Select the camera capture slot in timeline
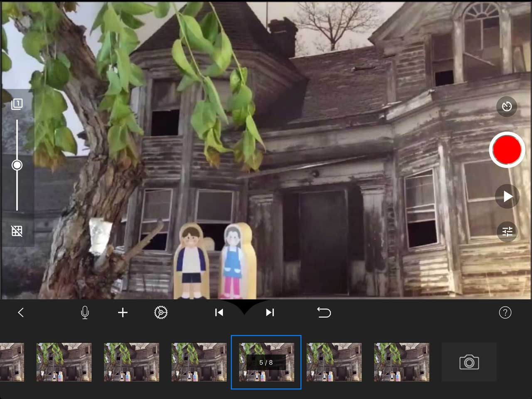 point(469,362)
